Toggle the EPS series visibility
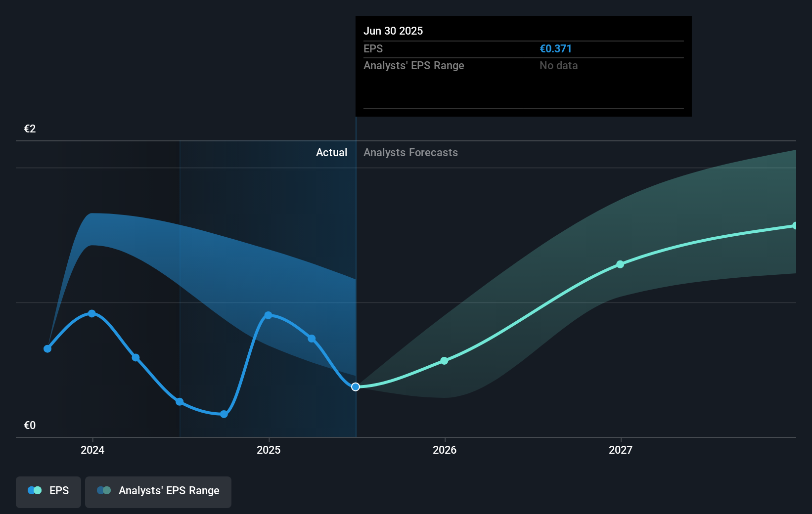This screenshot has height=514, width=812. (x=48, y=491)
